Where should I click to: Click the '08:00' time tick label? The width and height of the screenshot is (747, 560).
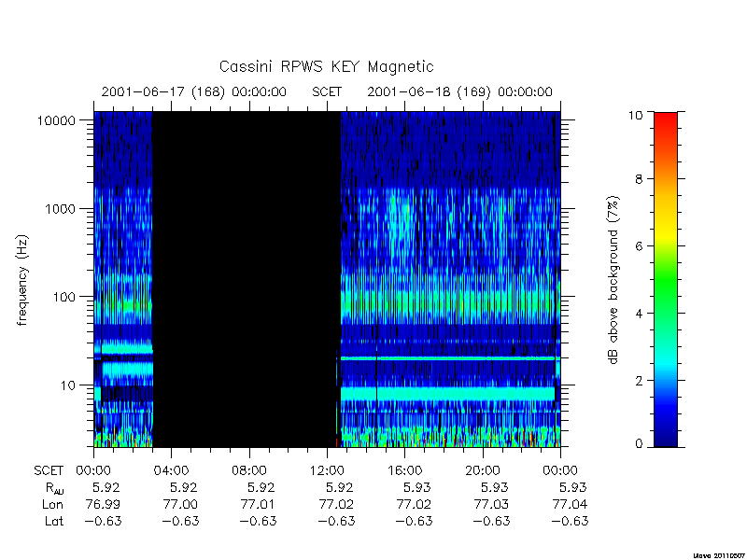tap(249, 471)
